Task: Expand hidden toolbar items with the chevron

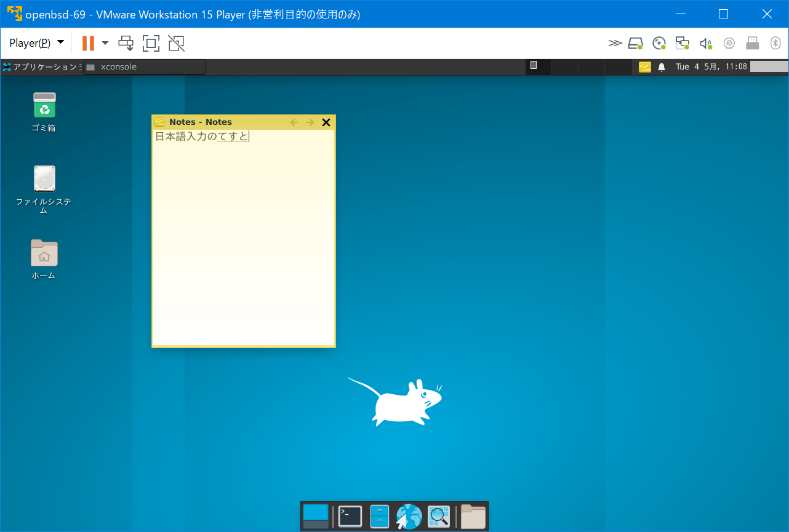Action: tap(615, 42)
